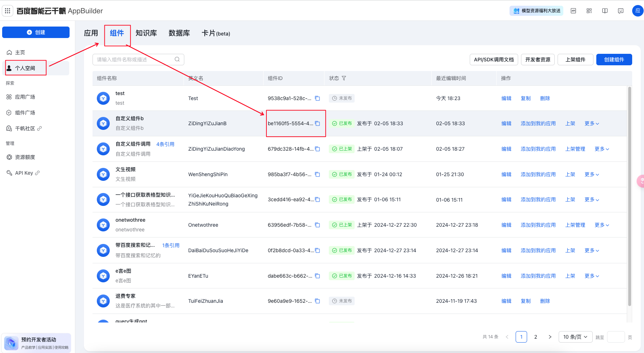Copy component ID 9e60a9e9-1652
This screenshot has width=644, height=353.
click(x=317, y=301)
